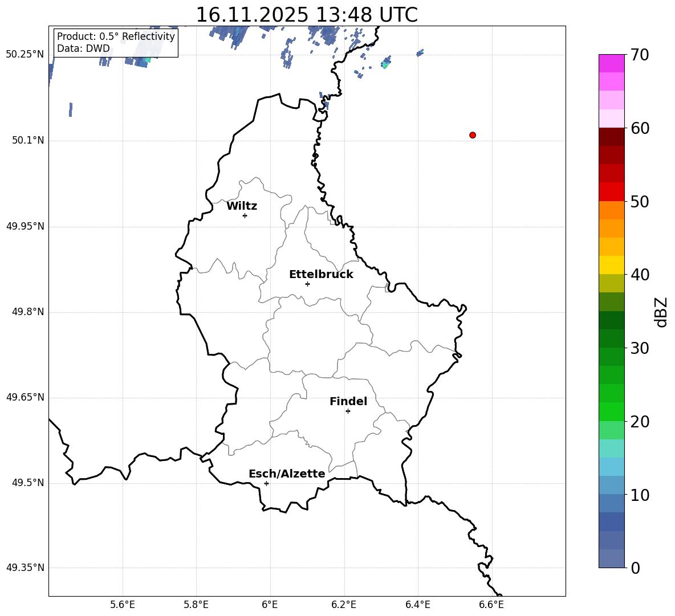The image size is (675, 616).
Task: Click the 10 tick label on colorbar
Action: coord(640,495)
